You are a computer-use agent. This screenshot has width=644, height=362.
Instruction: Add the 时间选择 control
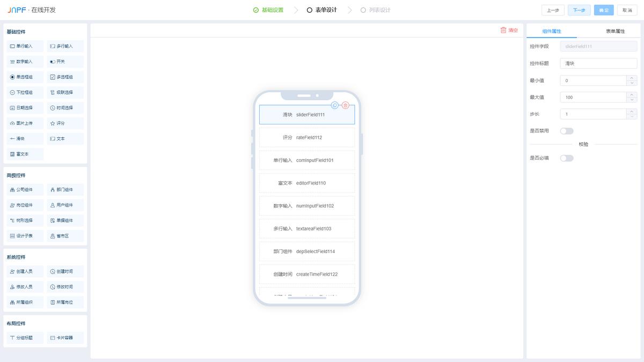point(65,108)
